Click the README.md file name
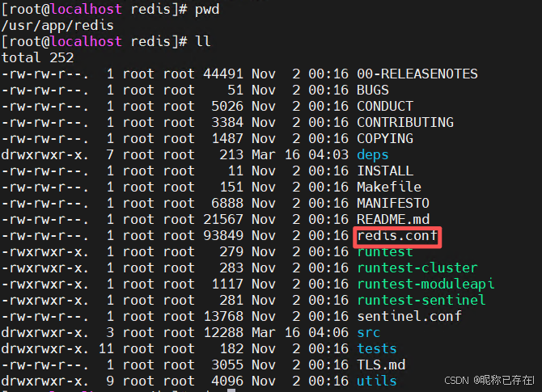The width and height of the screenshot is (542, 392). pyautogui.click(x=393, y=220)
